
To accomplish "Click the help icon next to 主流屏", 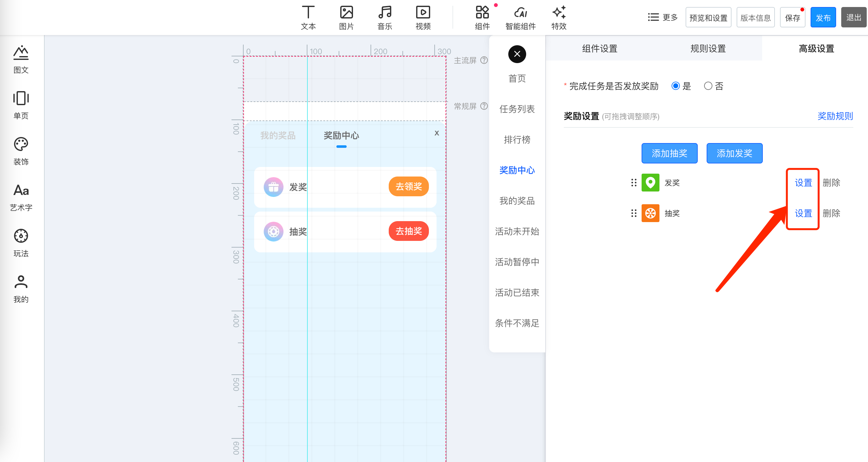I will pos(484,60).
